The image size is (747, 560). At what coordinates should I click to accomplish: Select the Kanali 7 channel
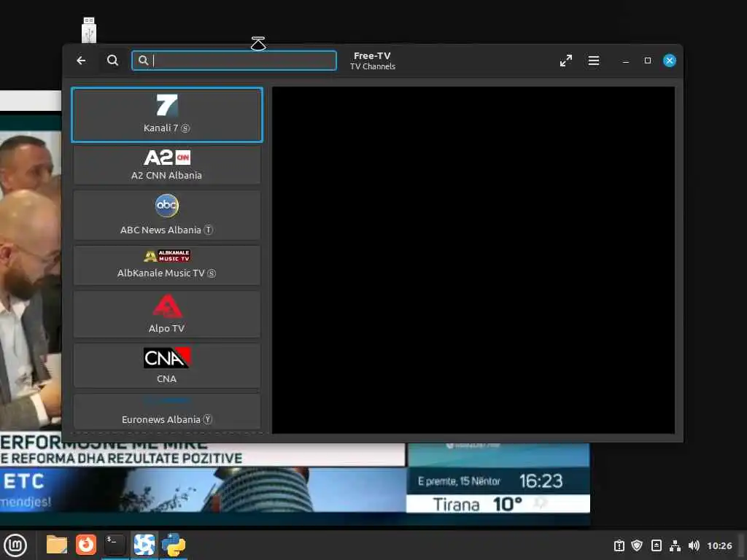tap(167, 114)
